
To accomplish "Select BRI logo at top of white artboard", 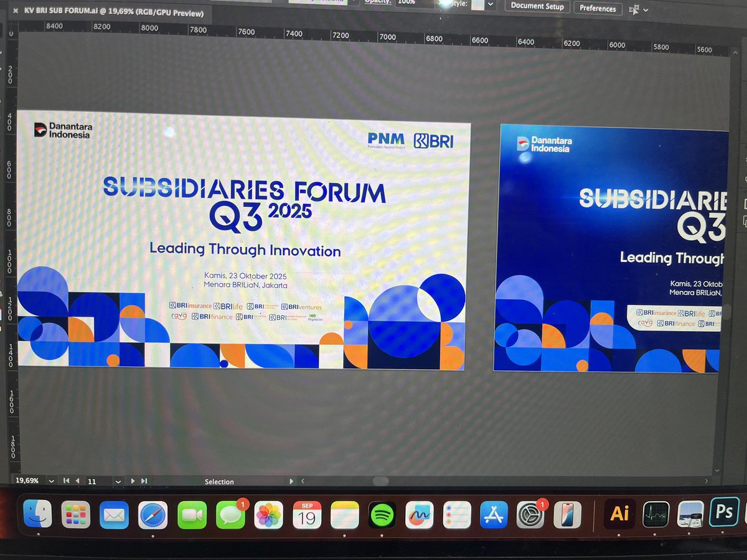I will [x=435, y=141].
